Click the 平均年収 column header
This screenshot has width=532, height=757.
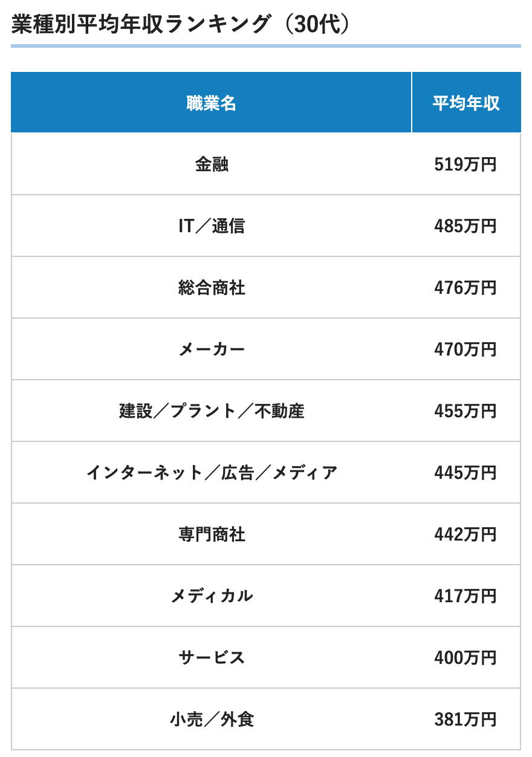(x=465, y=103)
